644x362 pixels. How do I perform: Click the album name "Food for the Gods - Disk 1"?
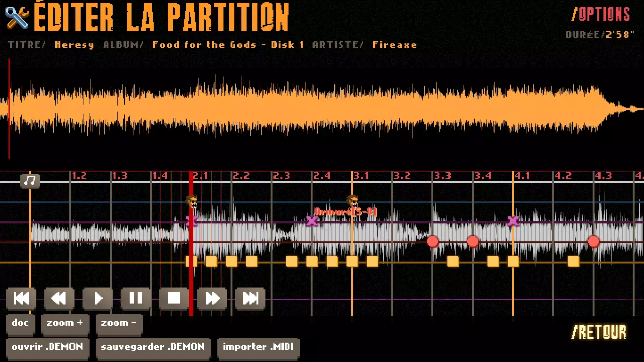click(228, 45)
